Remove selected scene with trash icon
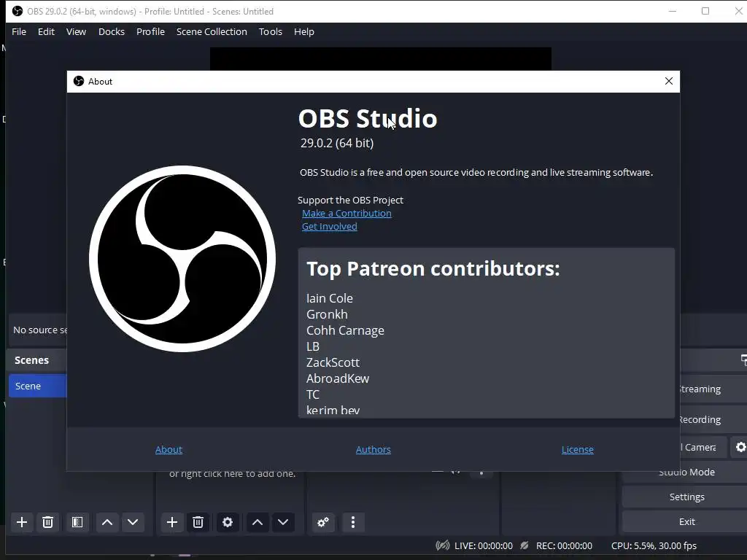747x560 pixels. pyautogui.click(x=47, y=522)
